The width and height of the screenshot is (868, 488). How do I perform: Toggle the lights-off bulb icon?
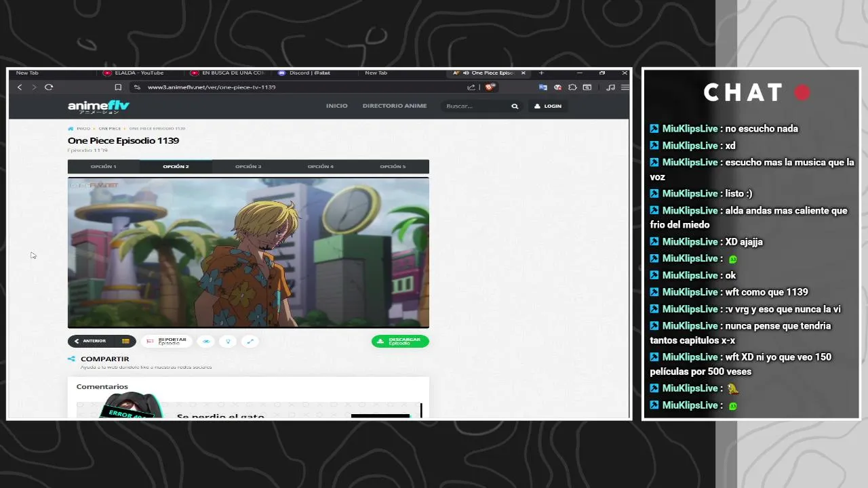(228, 341)
